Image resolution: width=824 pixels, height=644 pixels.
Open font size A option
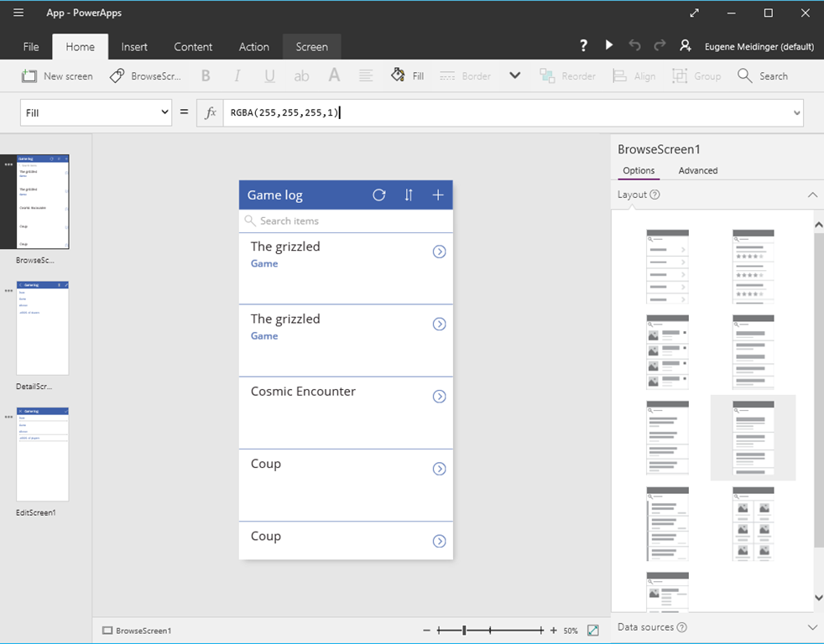pyautogui.click(x=334, y=75)
